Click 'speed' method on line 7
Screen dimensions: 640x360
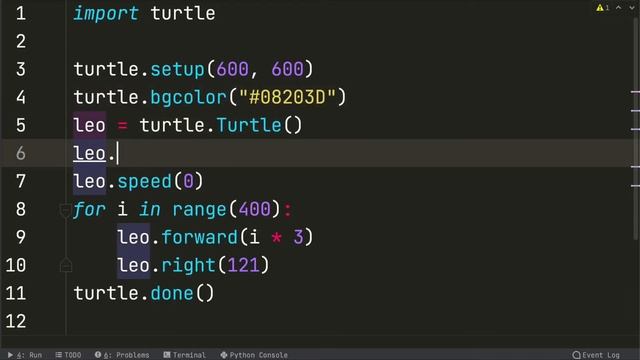(x=144, y=181)
